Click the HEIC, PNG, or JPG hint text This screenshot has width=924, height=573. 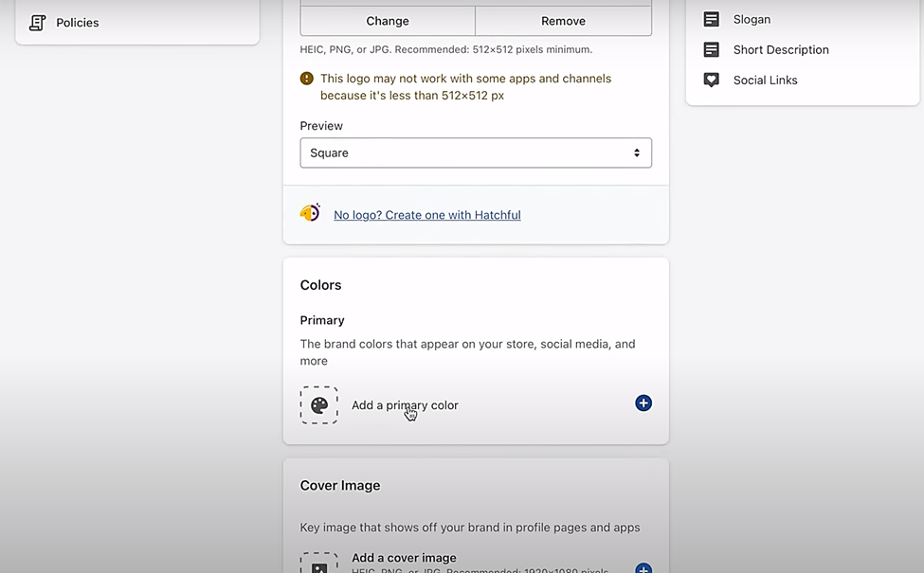[x=446, y=49]
